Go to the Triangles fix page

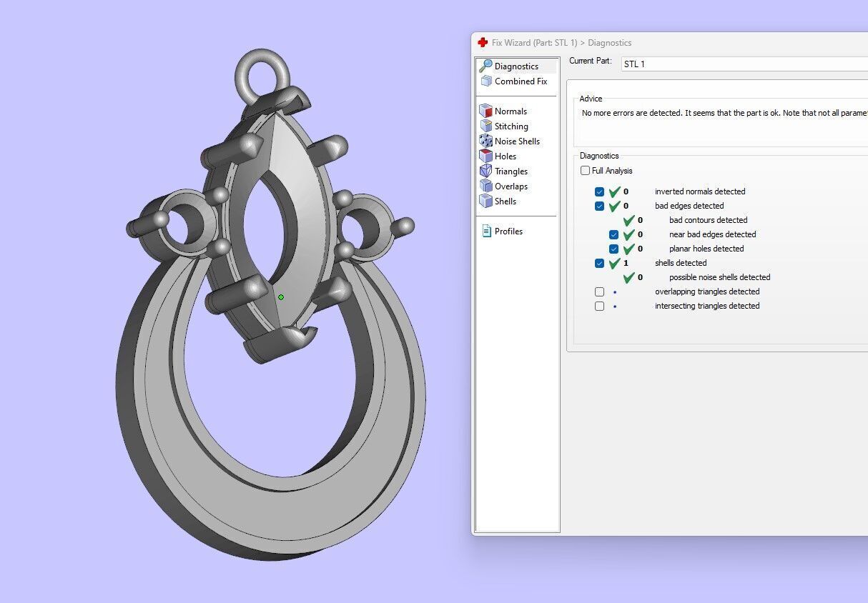[x=511, y=171]
